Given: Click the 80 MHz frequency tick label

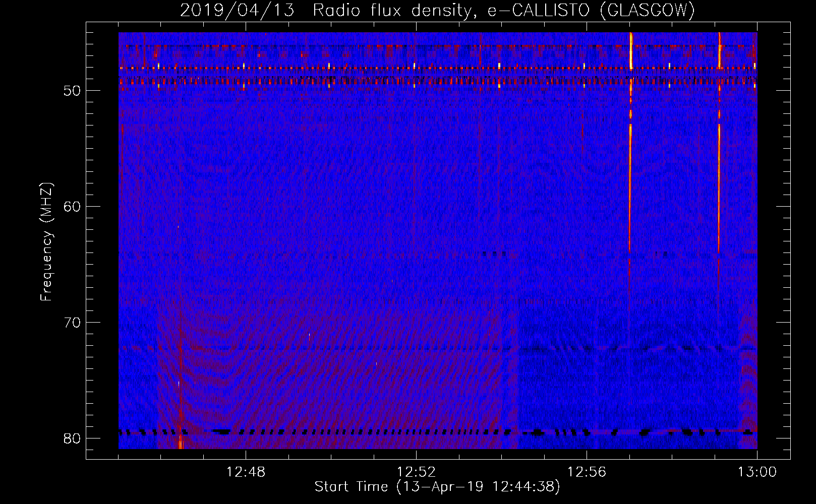Looking at the screenshot, I should point(72,438).
